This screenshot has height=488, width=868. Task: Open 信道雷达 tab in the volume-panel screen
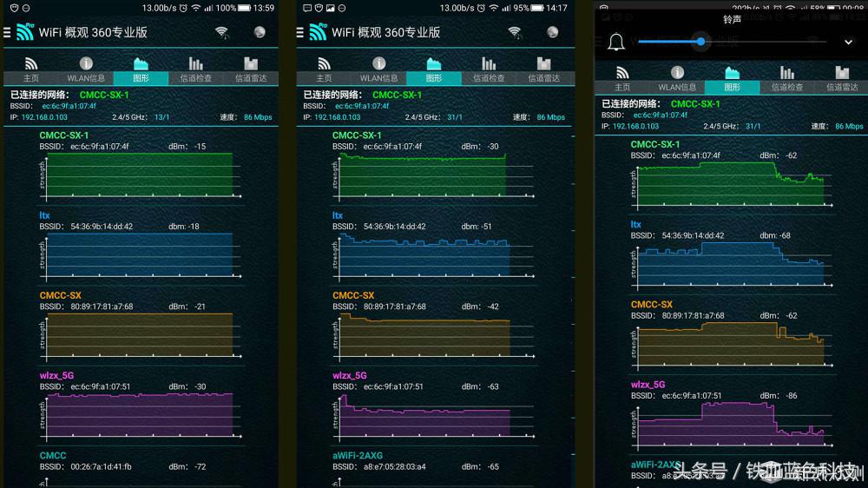(842, 79)
